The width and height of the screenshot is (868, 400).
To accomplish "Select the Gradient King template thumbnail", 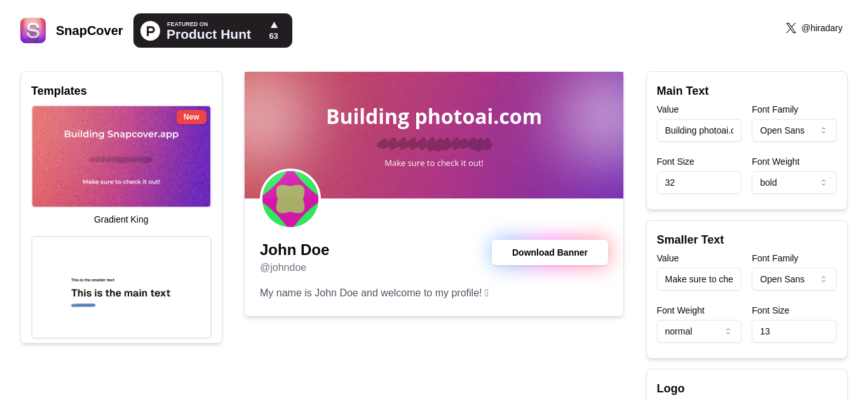I will click(121, 156).
